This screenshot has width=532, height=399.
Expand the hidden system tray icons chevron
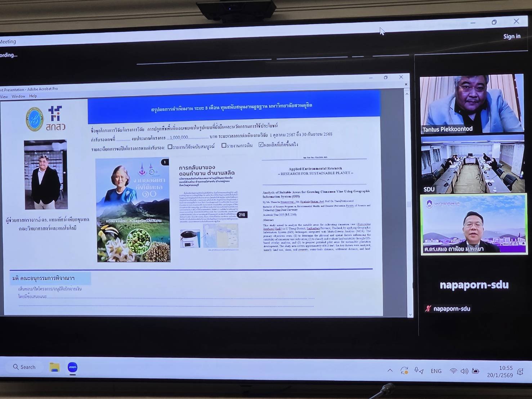390,370
